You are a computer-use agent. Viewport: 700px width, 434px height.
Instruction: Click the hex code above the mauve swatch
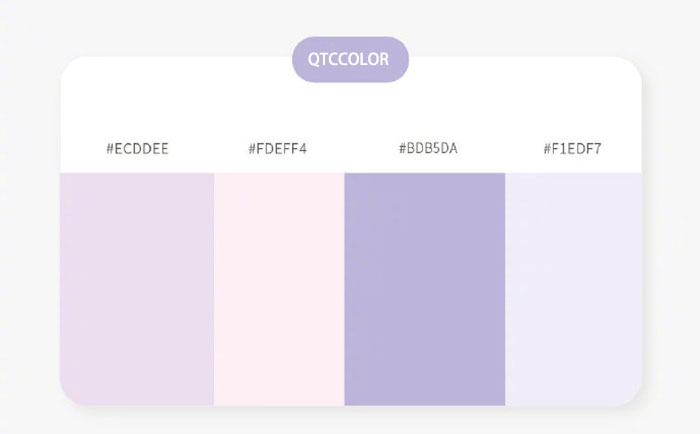click(137, 149)
